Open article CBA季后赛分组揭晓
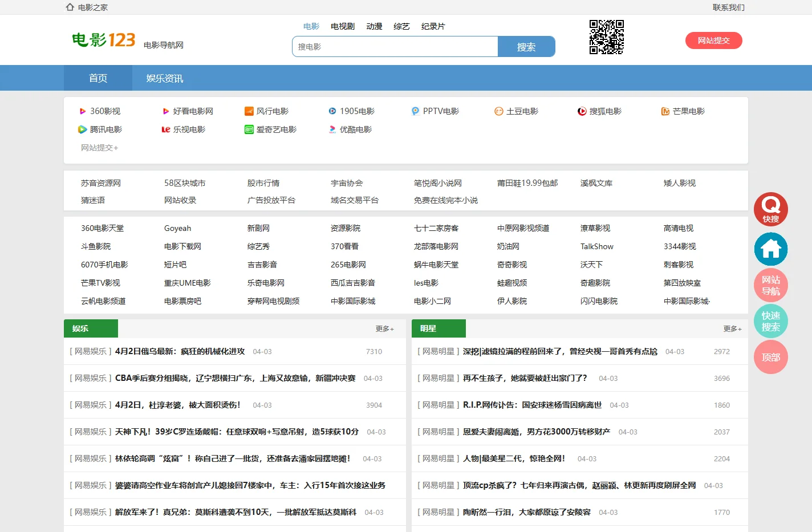The width and height of the screenshot is (812, 532). [x=235, y=378]
